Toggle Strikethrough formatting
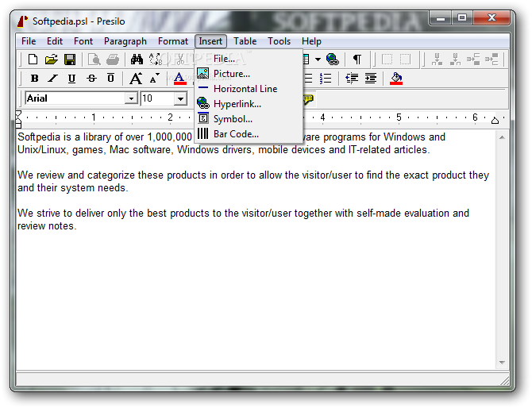 point(91,79)
